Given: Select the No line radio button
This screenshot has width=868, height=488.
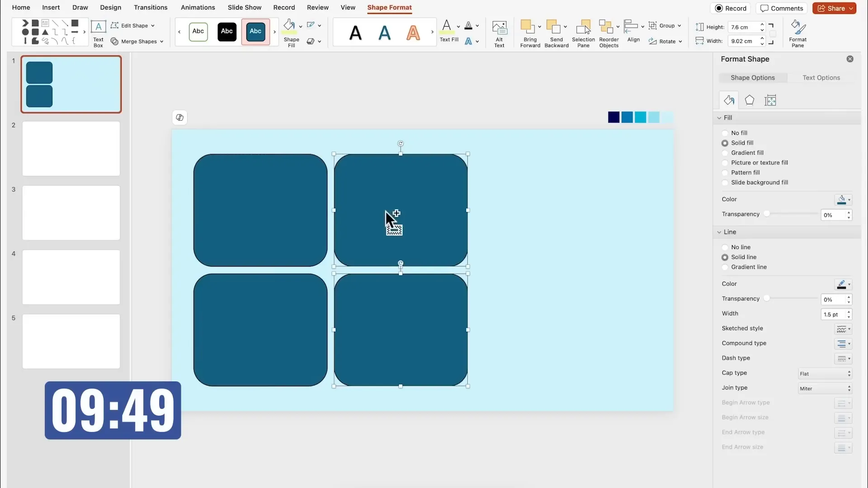Looking at the screenshot, I should point(725,248).
